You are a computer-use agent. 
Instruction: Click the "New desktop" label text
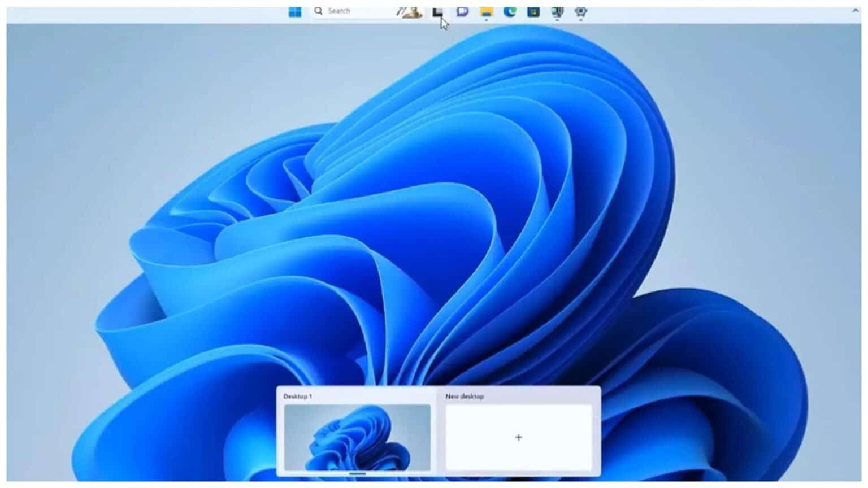click(465, 396)
